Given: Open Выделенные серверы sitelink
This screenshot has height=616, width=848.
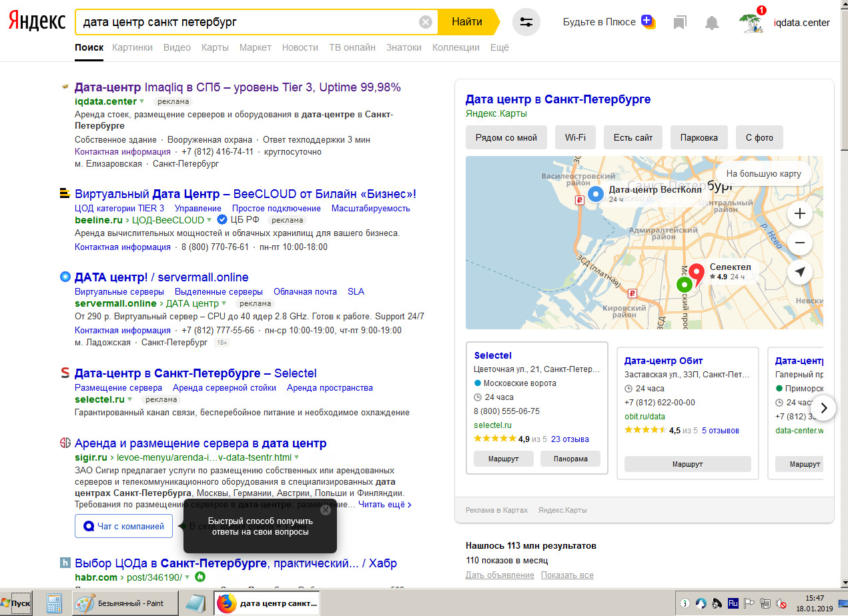Looking at the screenshot, I should [x=219, y=292].
